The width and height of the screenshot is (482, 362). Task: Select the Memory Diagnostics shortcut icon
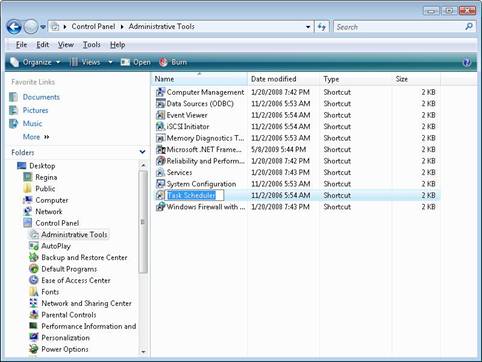(x=161, y=138)
